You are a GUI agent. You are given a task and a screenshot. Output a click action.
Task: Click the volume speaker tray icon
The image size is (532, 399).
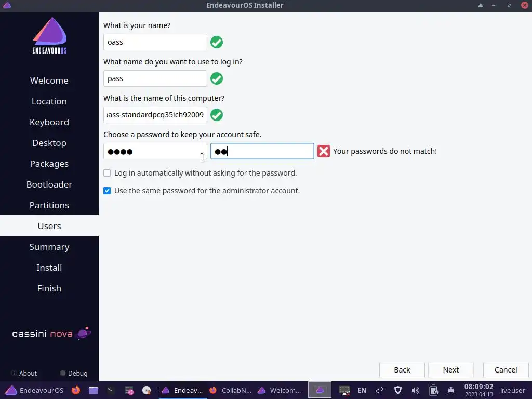(415, 390)
